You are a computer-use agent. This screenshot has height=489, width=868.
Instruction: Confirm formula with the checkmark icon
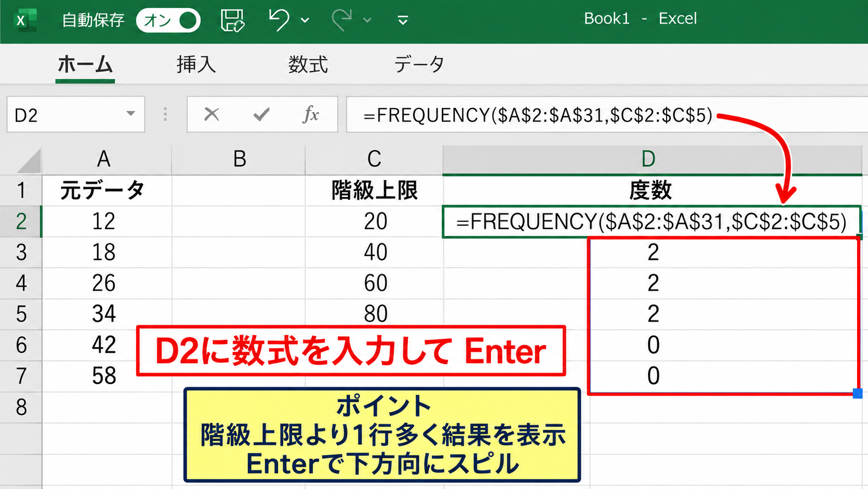click(261, 114)
